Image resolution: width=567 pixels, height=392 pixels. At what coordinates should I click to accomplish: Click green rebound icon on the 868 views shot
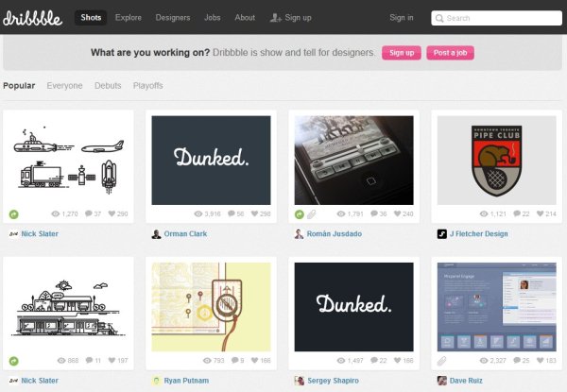click(14, 361)
